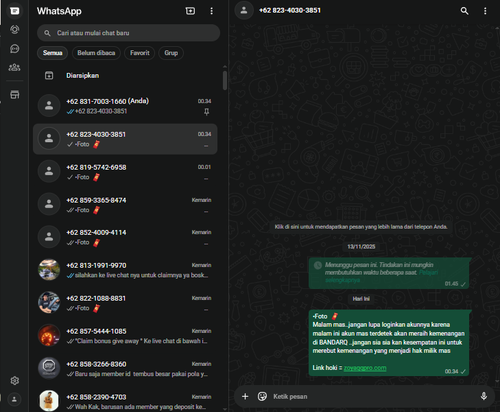Focus the Cari atau mulai chat baru field

pos(129,33)
